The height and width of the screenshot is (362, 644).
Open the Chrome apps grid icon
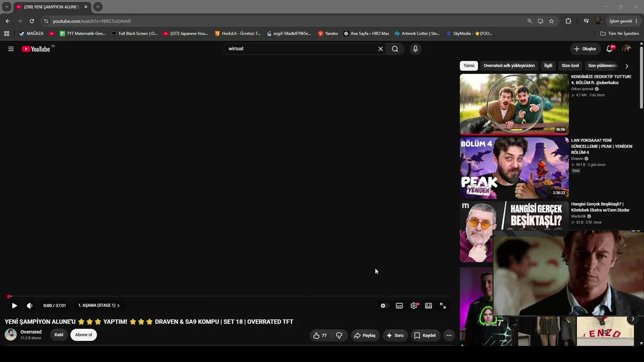[7, 34]
